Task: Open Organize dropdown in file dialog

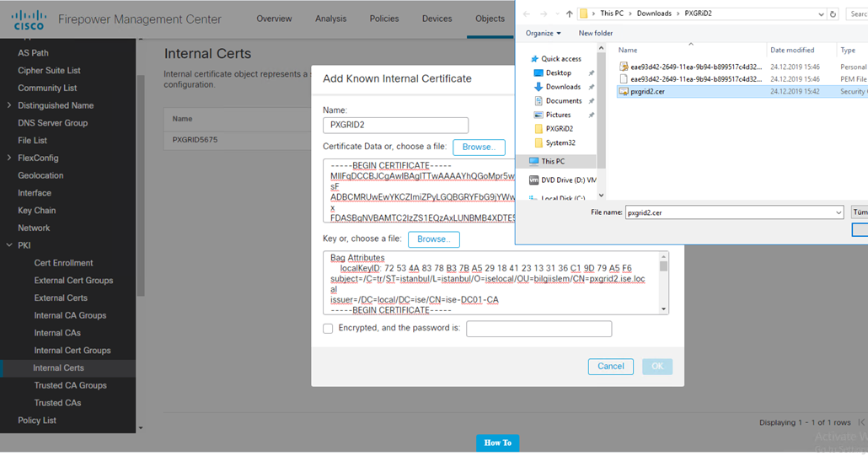Action: (x=543, y=33)
